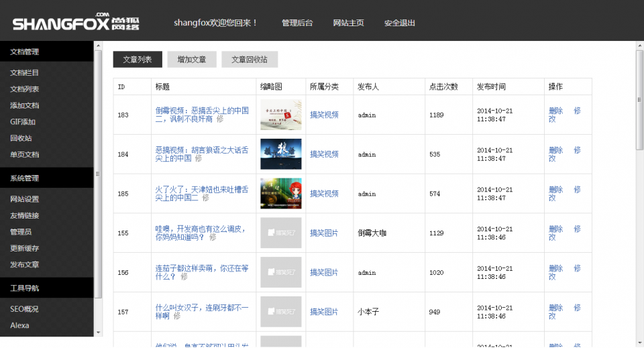Click the thumbnail of article 184
The image size is (644, 348).
coord(281,154)
